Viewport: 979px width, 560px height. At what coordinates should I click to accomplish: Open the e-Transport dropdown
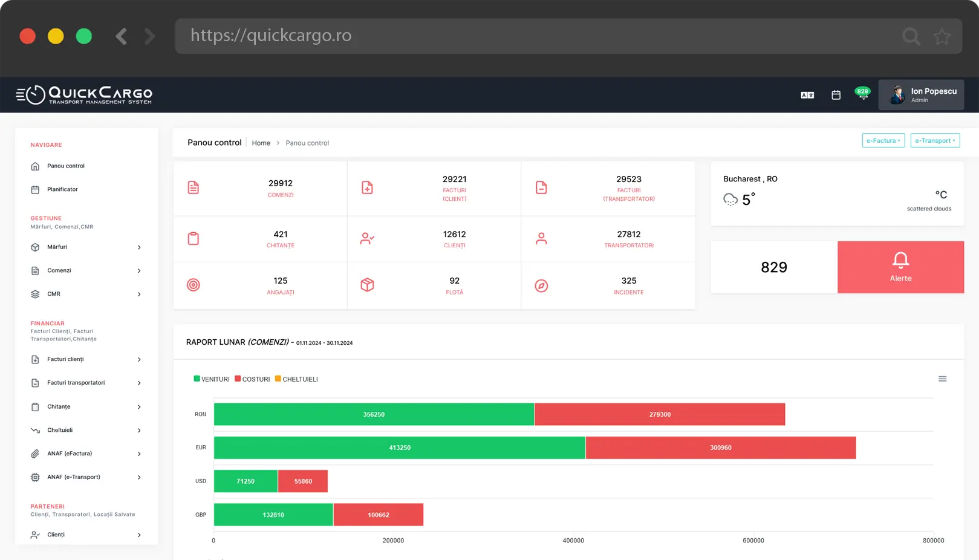click(935, 141)
